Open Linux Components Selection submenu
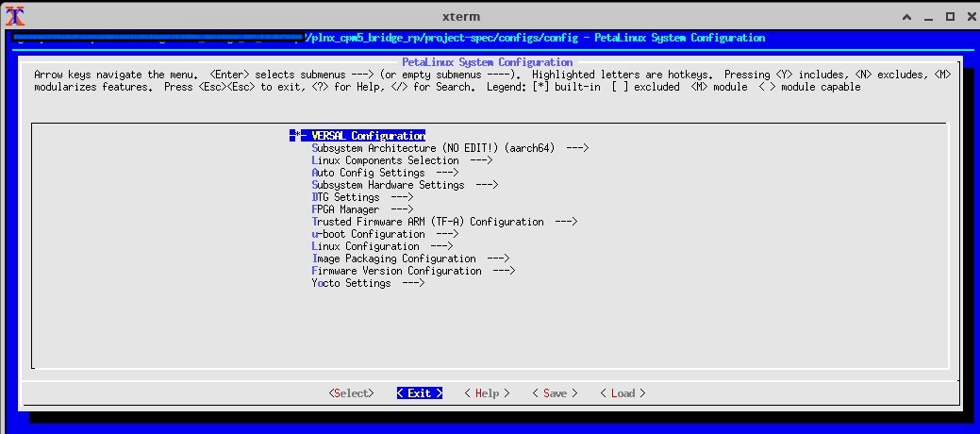This screenshot has width=980, height=434. click(402, 160)
